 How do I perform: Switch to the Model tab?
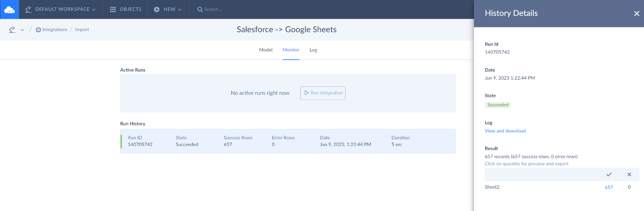click(x=266, y=50)
